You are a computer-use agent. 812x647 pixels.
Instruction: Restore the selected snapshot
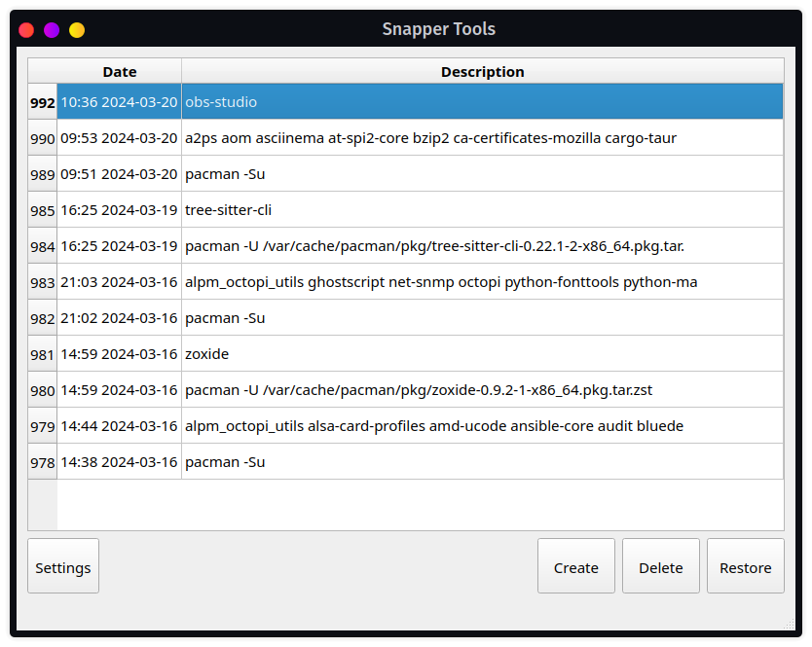[x=745, y=565]
